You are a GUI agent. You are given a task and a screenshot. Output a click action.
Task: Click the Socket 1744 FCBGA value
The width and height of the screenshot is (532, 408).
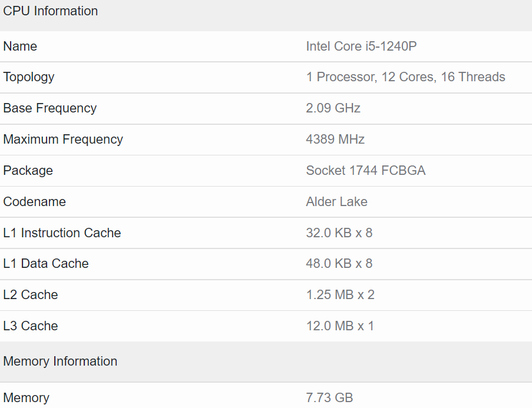point(365,170)
